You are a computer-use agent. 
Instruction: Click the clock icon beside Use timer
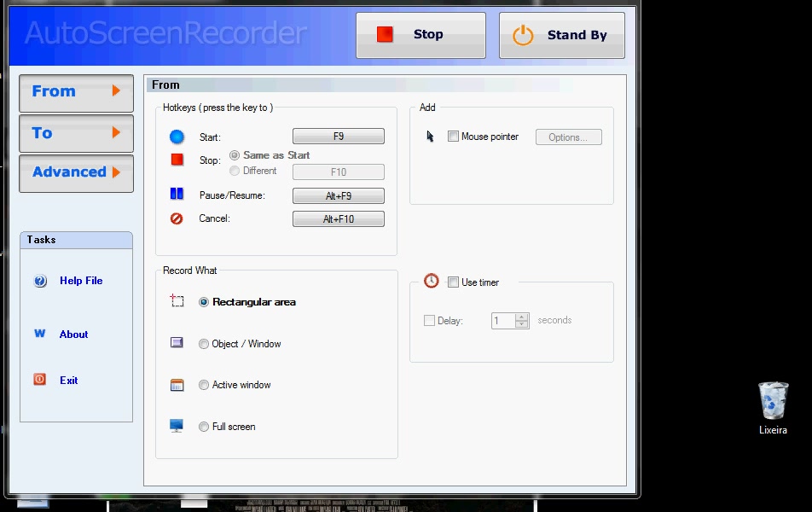tap(432, 281)
